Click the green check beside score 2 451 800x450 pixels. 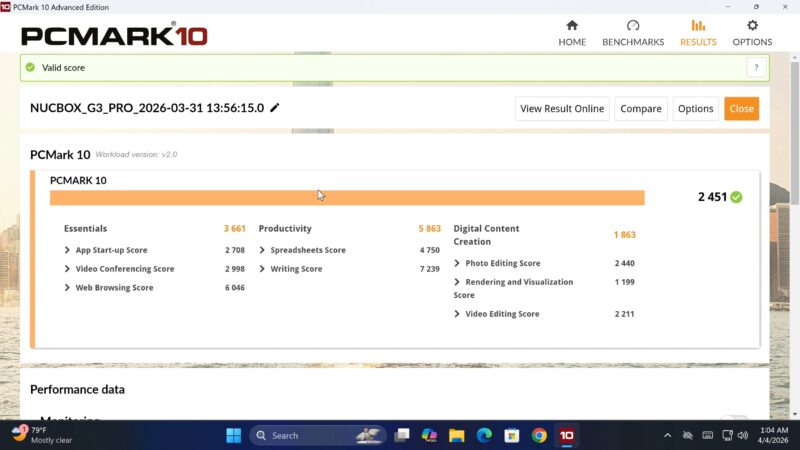(x=736, y=197)
